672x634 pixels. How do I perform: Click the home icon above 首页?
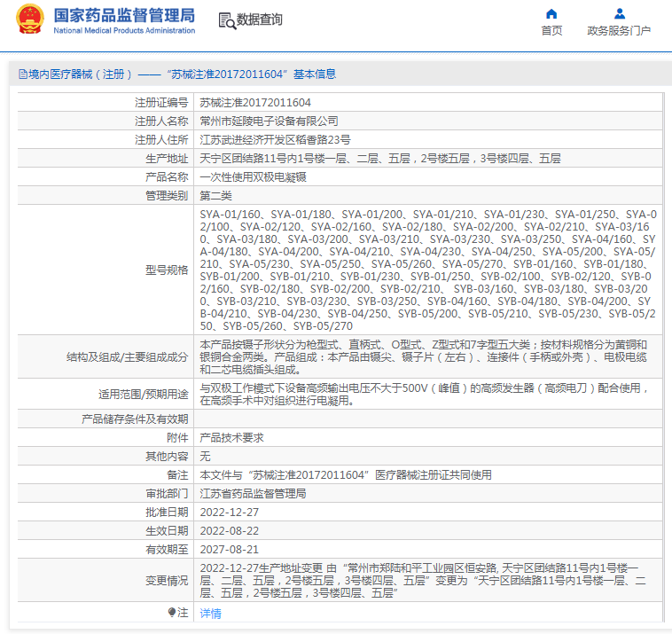[x=551, y=13]
